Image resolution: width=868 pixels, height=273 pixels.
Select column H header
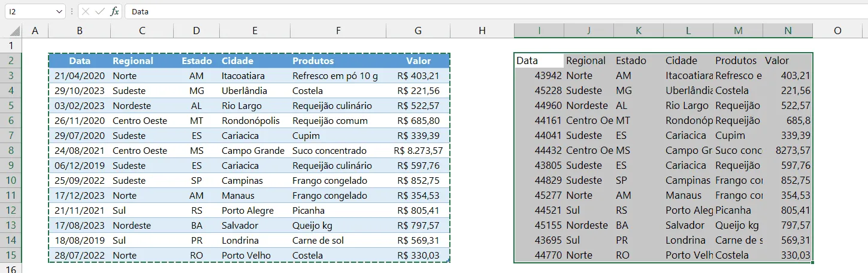click(x=482, y=31)
